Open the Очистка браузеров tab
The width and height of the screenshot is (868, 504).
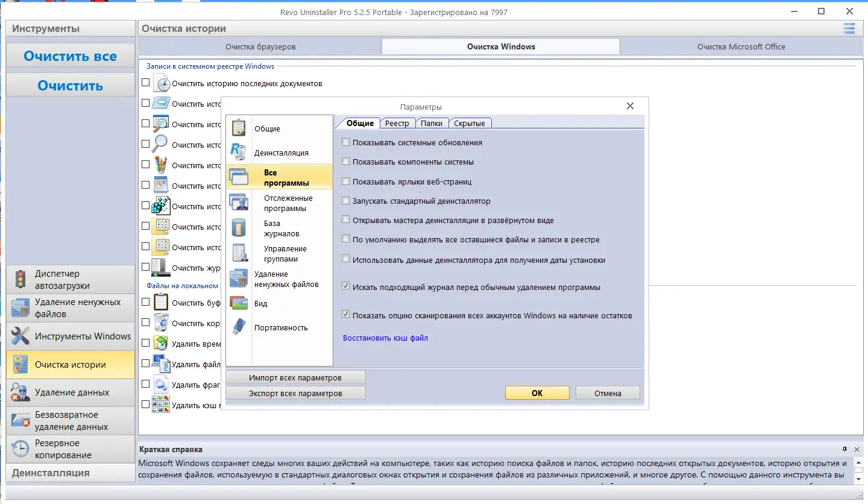pyautogui.click(x=260, y=46)
